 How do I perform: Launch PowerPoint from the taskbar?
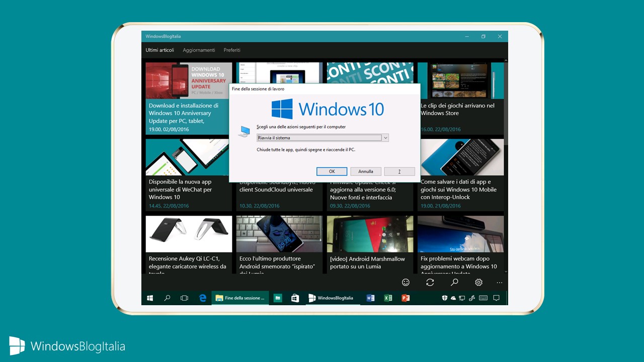406,298
